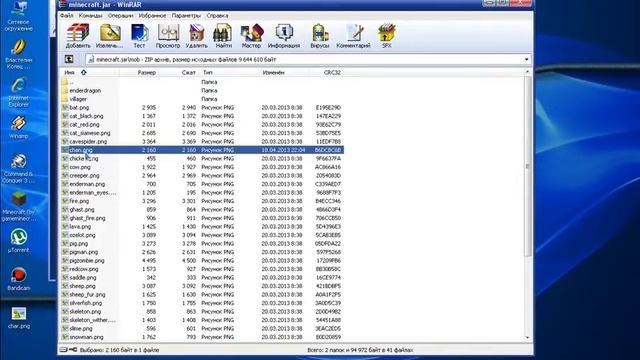Click the vertical scrollbar thumb
The image size is (640, 360).
coord(527,167)
